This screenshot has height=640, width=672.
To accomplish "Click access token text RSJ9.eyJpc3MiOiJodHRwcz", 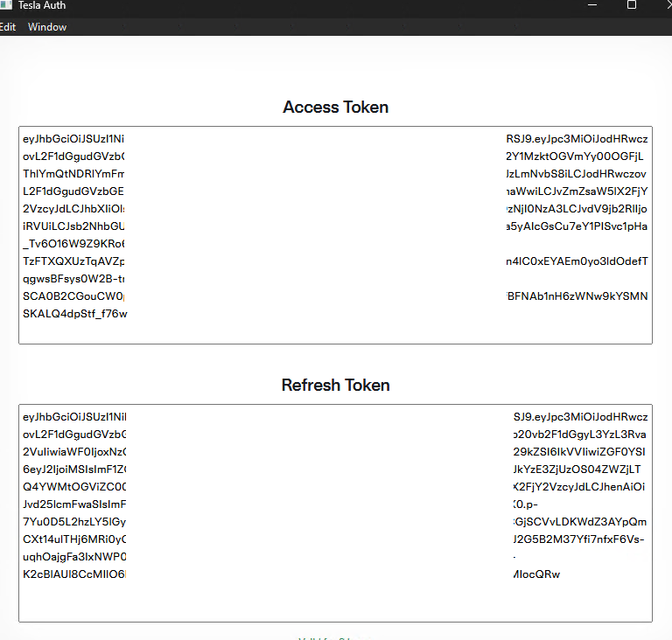I will [577, 139].
